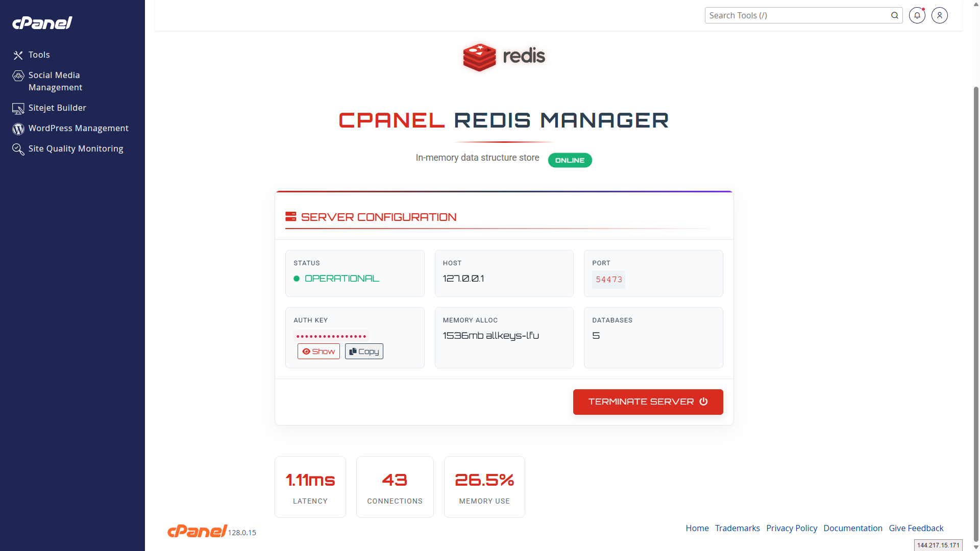Image resolution: width=980 pixels, height=551 pixels.
Task: Click the port number 54473
Action: [x=608, y=280]
